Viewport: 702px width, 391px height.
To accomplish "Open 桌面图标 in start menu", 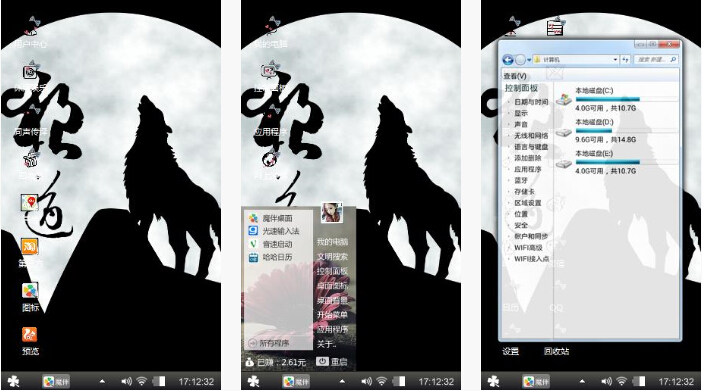I will [x=332, y=286].
